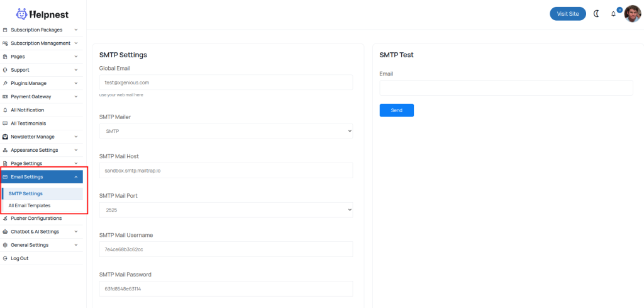This screenshot has width=644, height=308.
Task: Click the SMTP Test Email field
Action: pyautogui.click(x=506, y=88)
